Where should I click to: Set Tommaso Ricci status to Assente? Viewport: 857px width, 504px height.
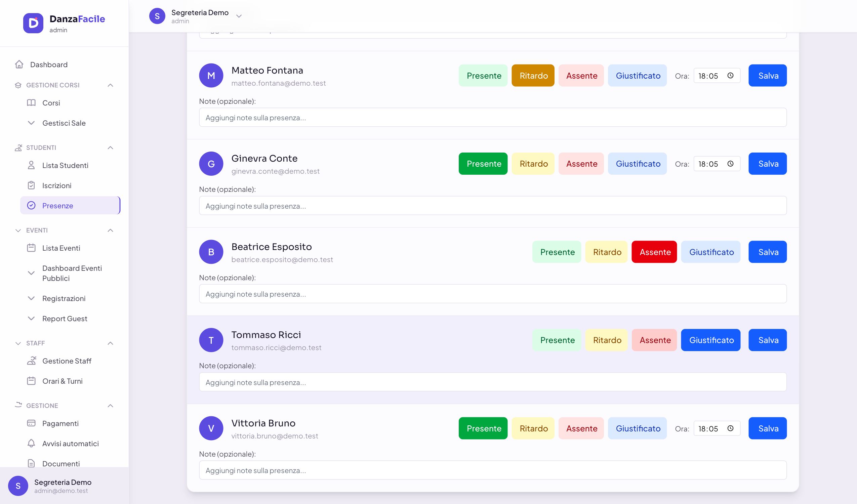point(654,340)
